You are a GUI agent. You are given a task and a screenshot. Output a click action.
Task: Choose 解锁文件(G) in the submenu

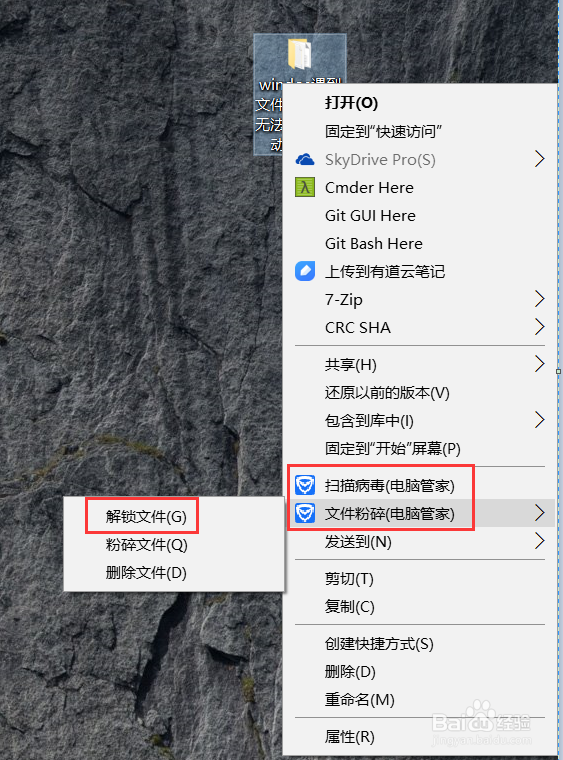click(x=146, y=517)
